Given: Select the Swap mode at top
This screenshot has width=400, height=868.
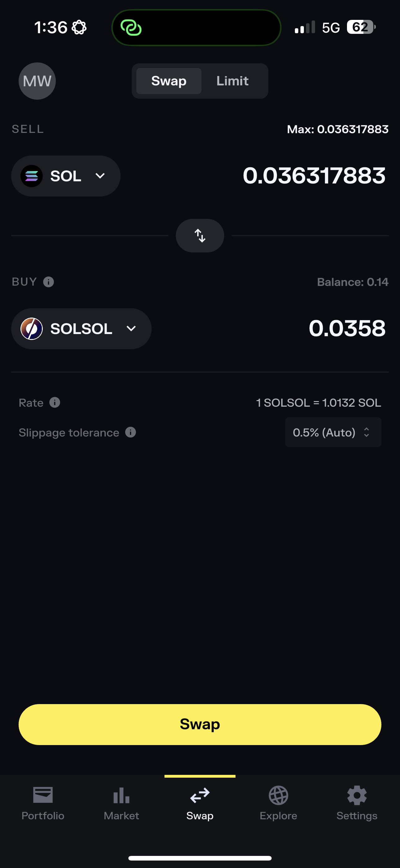Looking at the screenshot, I should 169,81.
